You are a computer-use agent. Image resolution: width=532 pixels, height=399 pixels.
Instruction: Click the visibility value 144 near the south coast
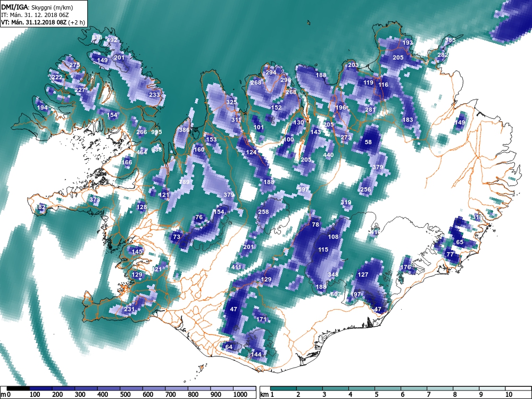pyautogui.click(x=256, y=354)
